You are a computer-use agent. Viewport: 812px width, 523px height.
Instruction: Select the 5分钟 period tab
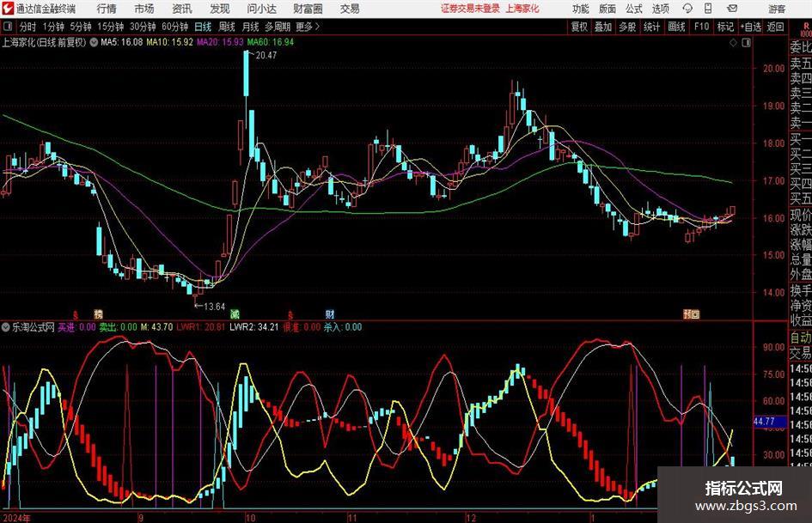point(80,27)
